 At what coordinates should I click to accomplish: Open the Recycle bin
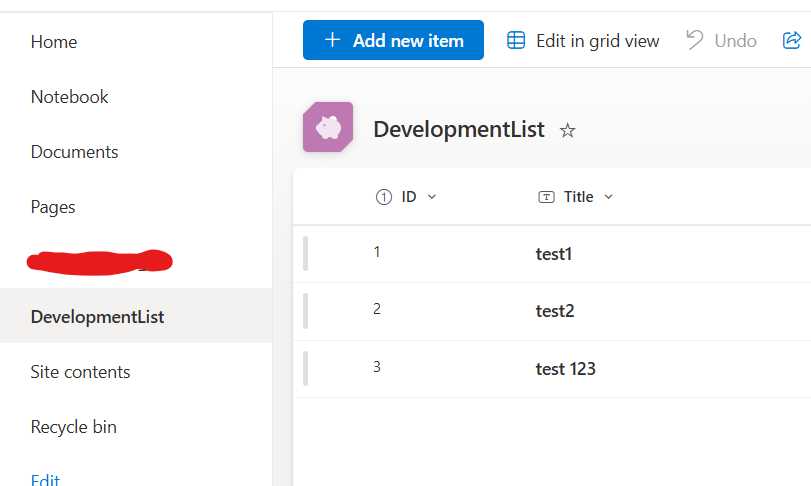[x=74, y=427]
